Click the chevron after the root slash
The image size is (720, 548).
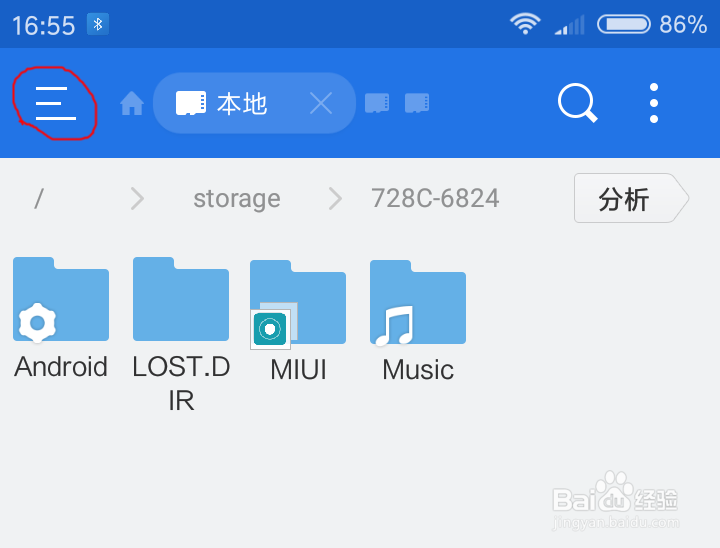coord(137,199)
